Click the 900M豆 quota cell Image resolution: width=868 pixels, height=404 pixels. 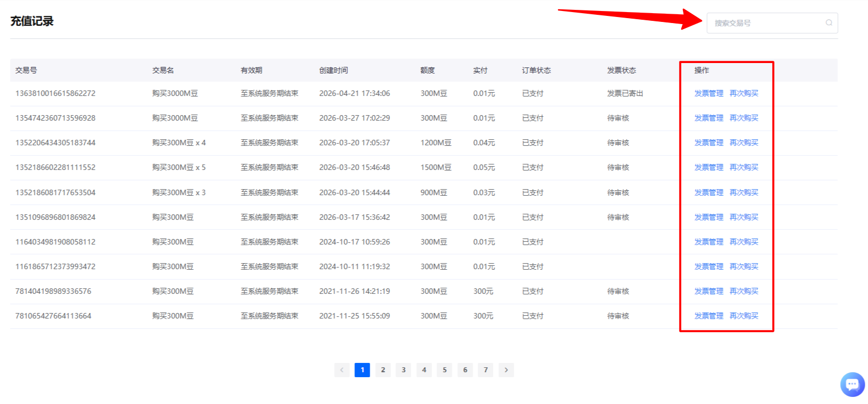pos(434,192)
